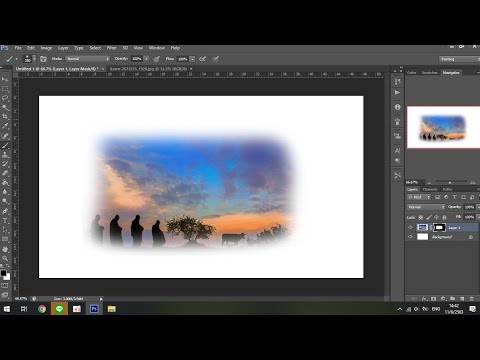
Task: Toggle lock image pixels brush icon
Action: tap(429, 217)
